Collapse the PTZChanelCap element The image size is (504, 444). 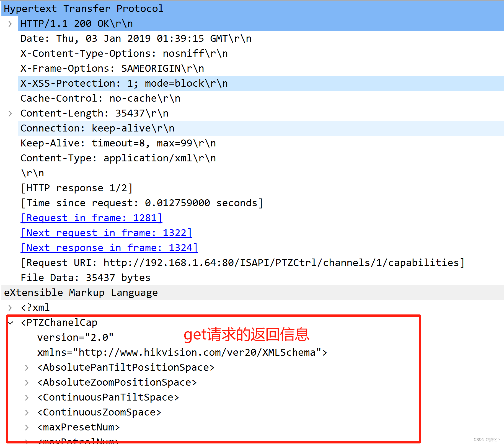pyautogui.click(x=10, y=322)
